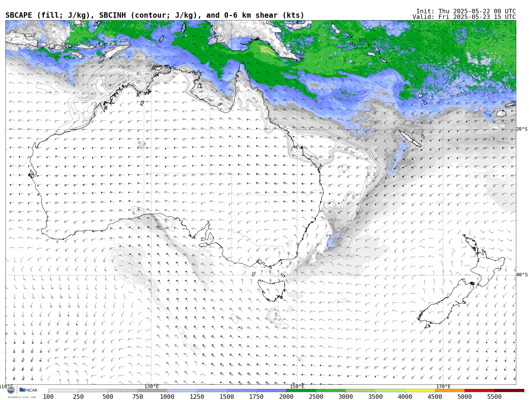Image resolution: width=532 pixels, height=400 pixels.
Task: Pick the gray 250–500 colorbar swatch
Action: pos(93,391)
